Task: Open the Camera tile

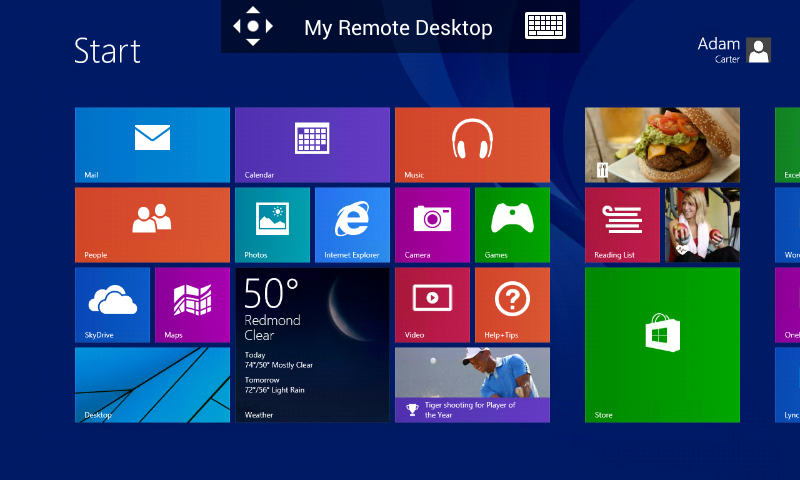Action: pyautogui.click(x=432, y=225)
